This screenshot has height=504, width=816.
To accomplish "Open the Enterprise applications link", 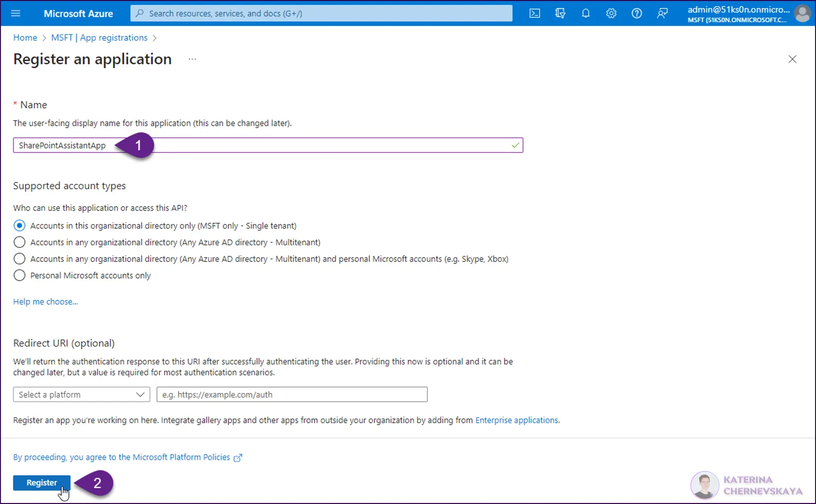I will click(517, 420).
